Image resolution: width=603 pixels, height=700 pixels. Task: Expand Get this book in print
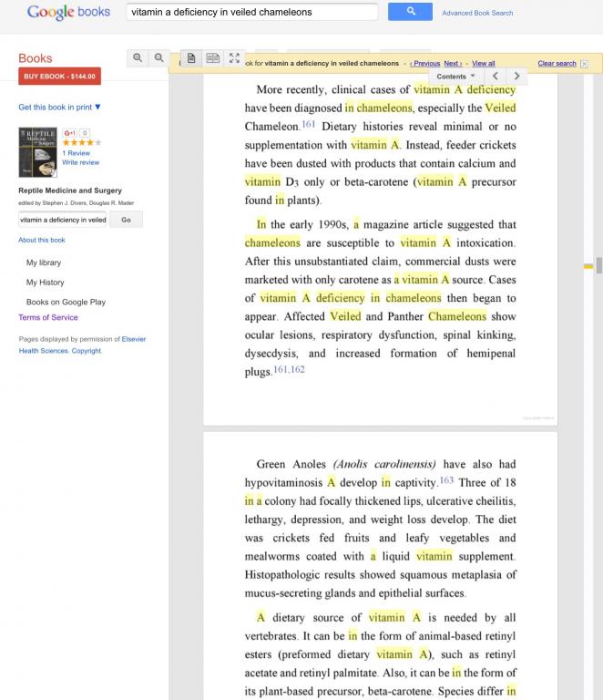click(x=59, y=108)
